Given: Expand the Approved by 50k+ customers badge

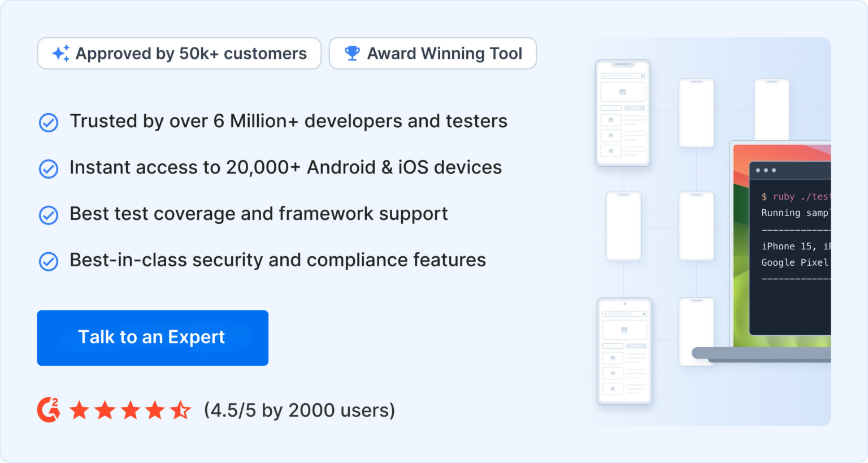Looking at the screenshot, I should (x=179, y=53).
